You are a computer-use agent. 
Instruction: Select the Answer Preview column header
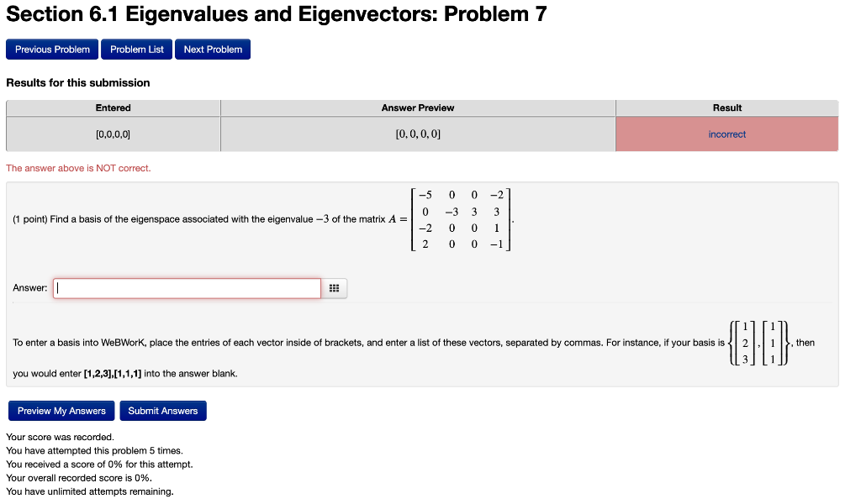(417, 108)
